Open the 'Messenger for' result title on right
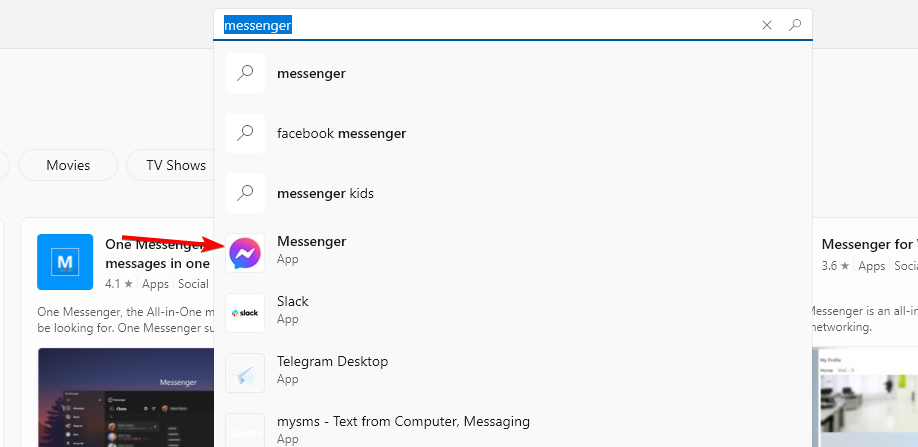Viewport: 918px width, 447px height. [869, 244]
